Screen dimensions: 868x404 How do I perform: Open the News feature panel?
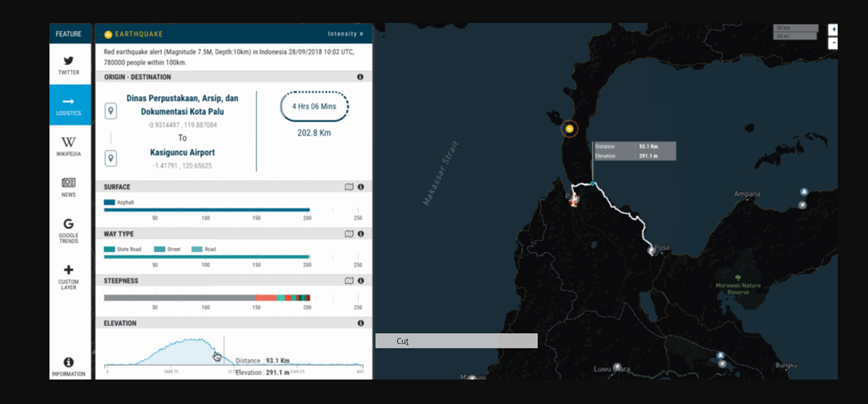point(69,187)
